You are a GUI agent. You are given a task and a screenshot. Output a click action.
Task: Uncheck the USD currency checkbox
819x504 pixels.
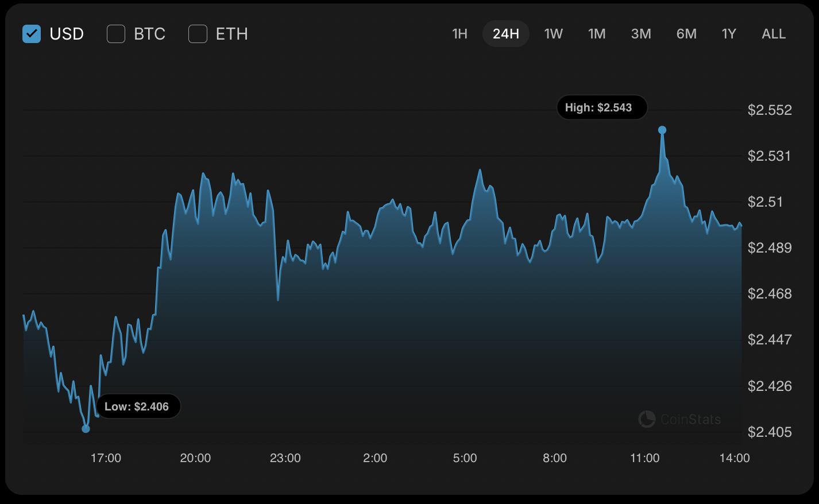pos(32,34)
